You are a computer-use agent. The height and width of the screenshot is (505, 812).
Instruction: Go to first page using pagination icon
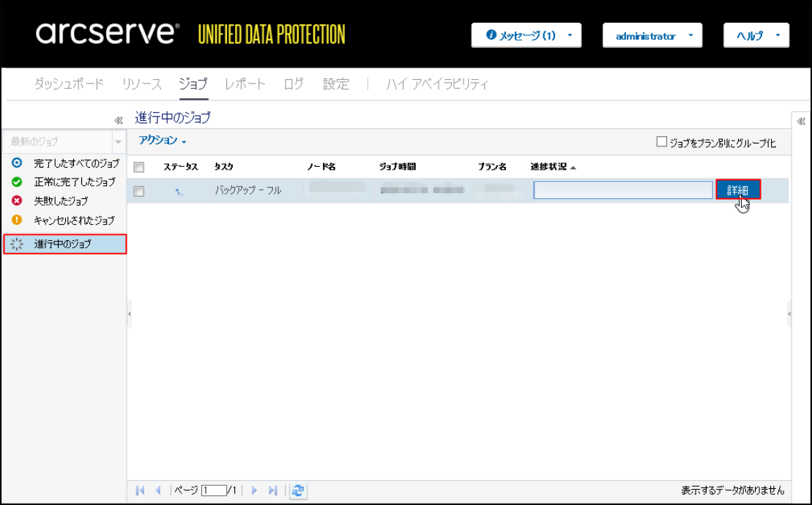click(141, 490)
